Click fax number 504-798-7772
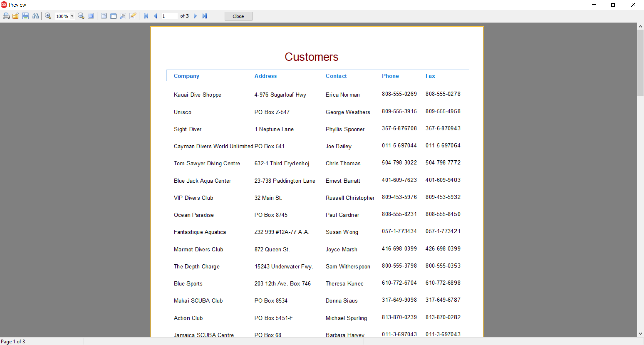 pyautogui.click(x=443, y=163)
